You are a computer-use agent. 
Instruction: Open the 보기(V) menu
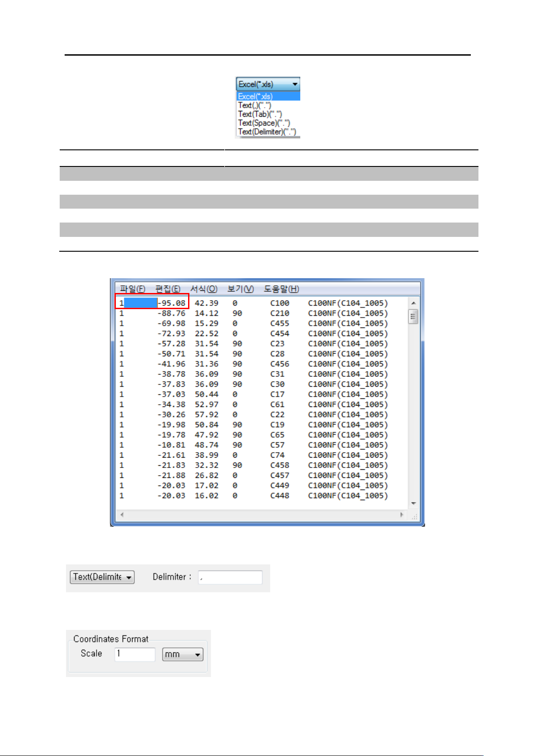coord(241,289)
